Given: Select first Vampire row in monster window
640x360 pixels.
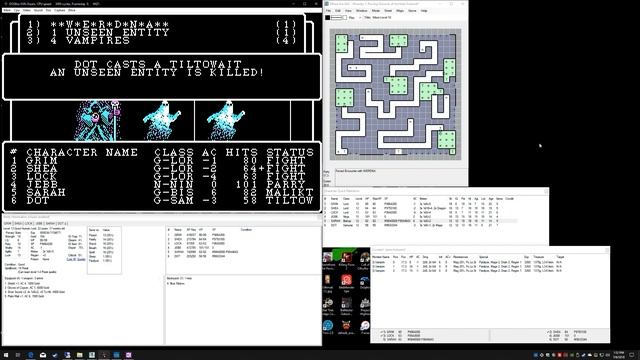Looking at the screenshot, I should (x=467, y=262).
